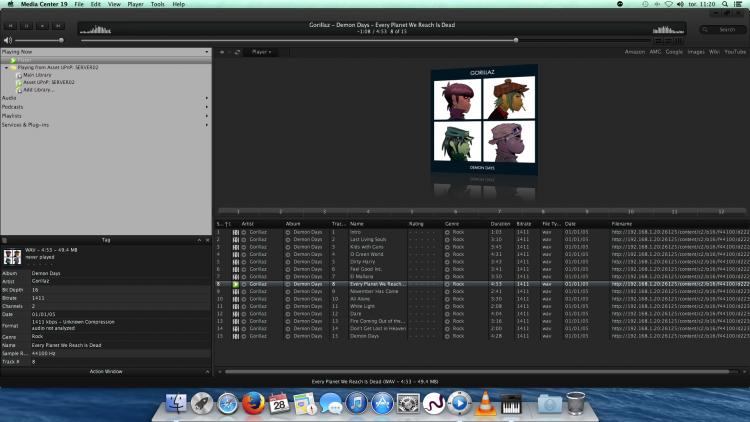Select the track Feel Good Inc.
This screenshot has height=422, width=750.
click(x=366, y=269)
